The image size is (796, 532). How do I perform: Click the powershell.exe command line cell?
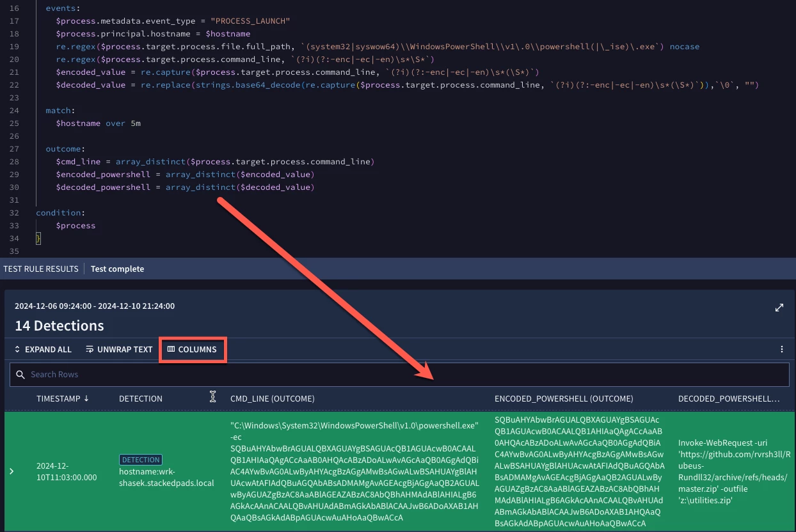click(x=355, y=471)
